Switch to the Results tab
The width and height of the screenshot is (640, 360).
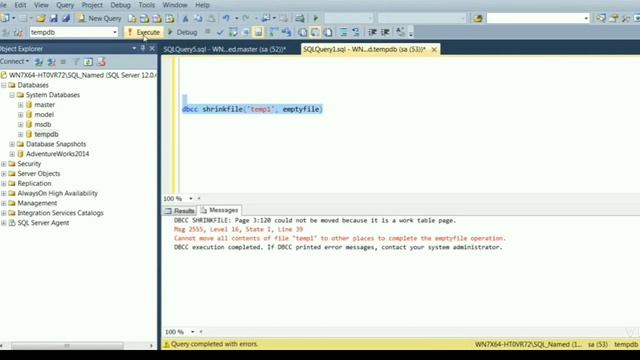pos(179,211)
